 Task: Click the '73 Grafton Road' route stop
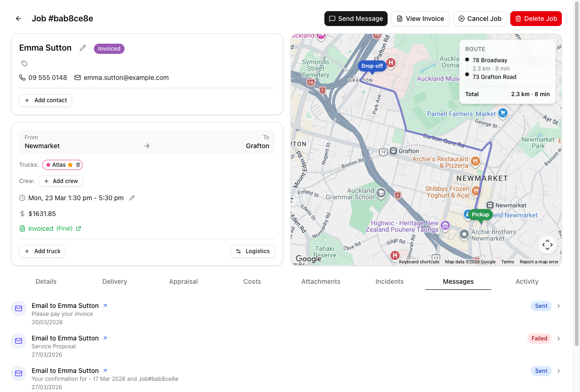coord(494,77)
